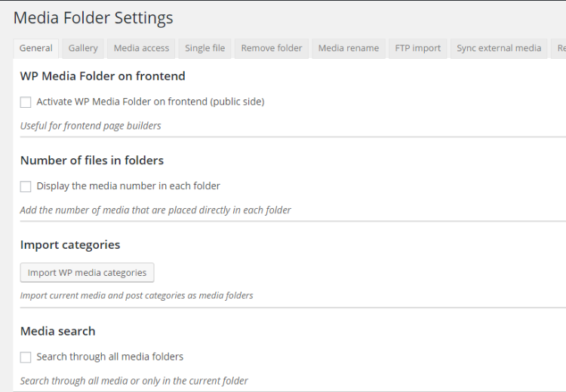Click the Media Folder Settings page title
Viewport: 566px width, 392px height.
pos(93,18)
